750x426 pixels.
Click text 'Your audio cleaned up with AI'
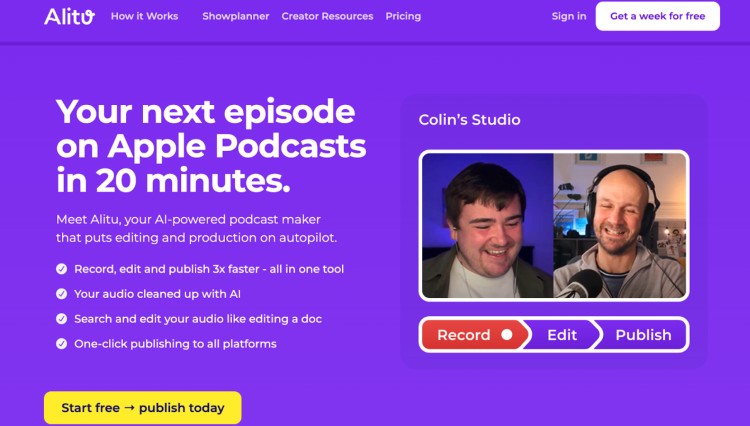[157, 294]
